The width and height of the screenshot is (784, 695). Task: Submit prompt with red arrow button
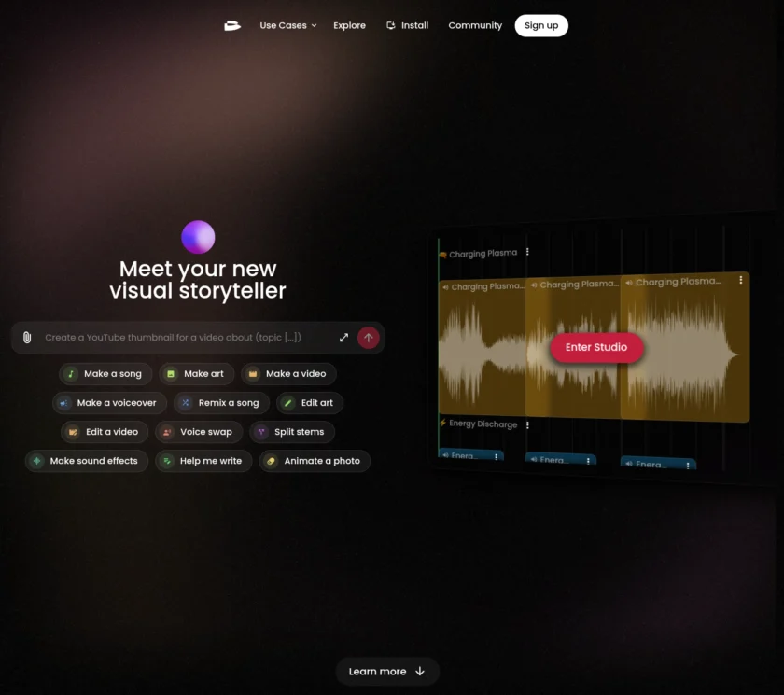coord(369,338)
